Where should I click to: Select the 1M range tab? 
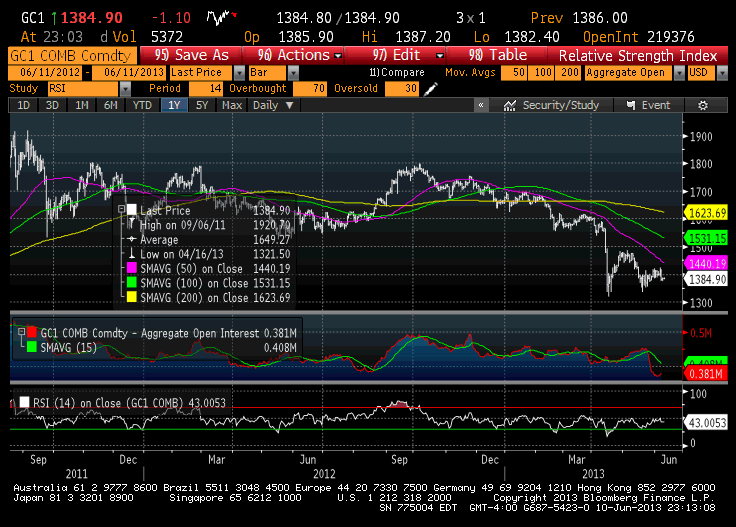tap(82, 105)
